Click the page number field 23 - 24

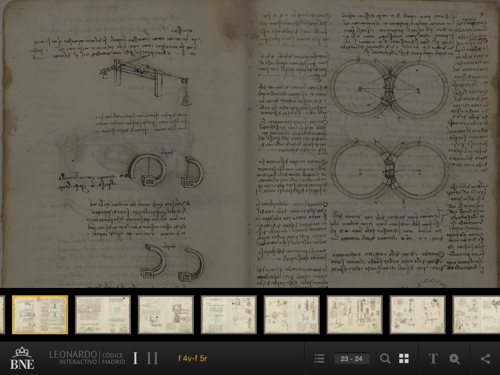351,359
